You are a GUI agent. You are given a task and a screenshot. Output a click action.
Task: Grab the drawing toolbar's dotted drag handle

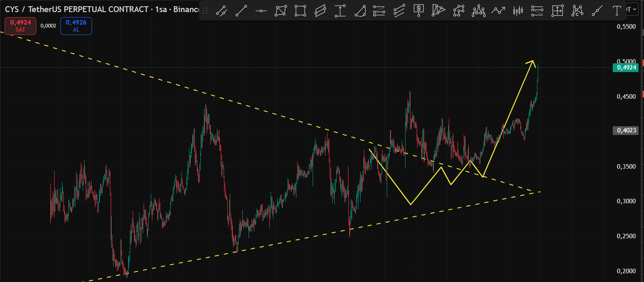tap(206, 11)
